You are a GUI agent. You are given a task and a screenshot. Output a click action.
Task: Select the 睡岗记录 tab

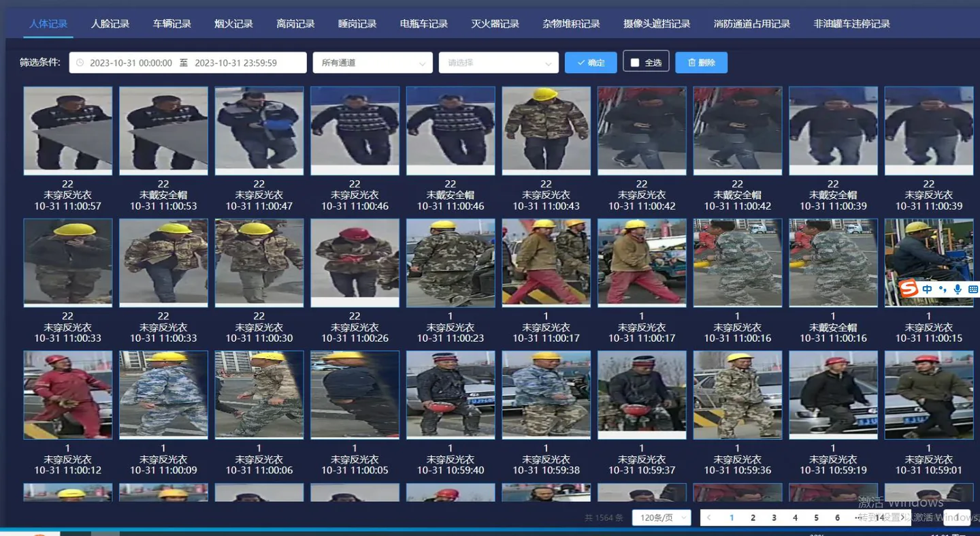tap(357, 24)
